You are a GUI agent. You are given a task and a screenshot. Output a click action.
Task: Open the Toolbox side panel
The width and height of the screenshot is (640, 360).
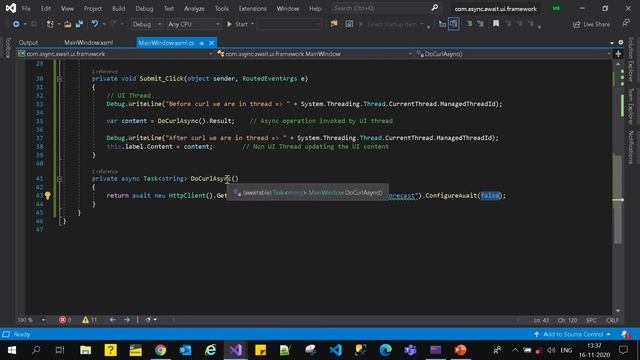(x=8, y=47)
